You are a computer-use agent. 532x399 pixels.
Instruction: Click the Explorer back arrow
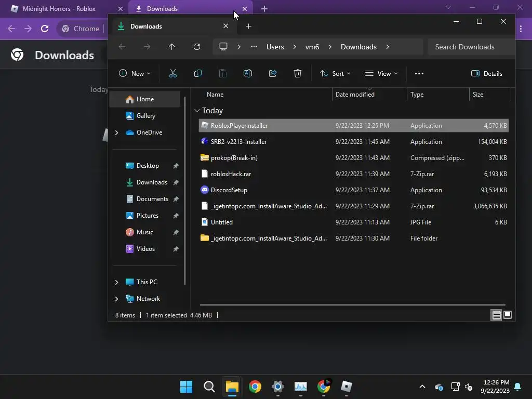click(122, 47)
